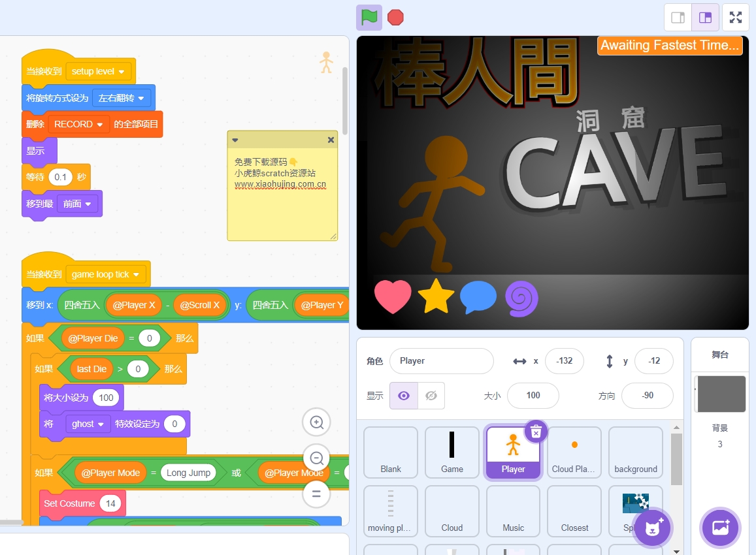
Task: Click the Awaiting Fastest Time banner
Action: [x=670, y=45]
